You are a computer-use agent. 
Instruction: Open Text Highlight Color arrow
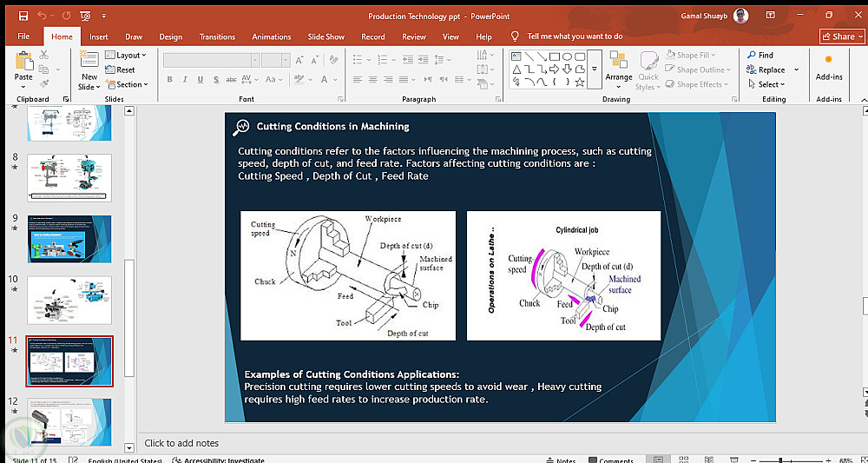coord(311,79)
